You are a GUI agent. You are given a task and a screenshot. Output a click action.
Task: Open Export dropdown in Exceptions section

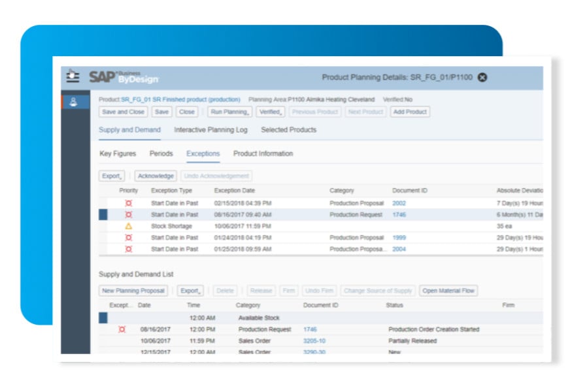tap(112, 176)
